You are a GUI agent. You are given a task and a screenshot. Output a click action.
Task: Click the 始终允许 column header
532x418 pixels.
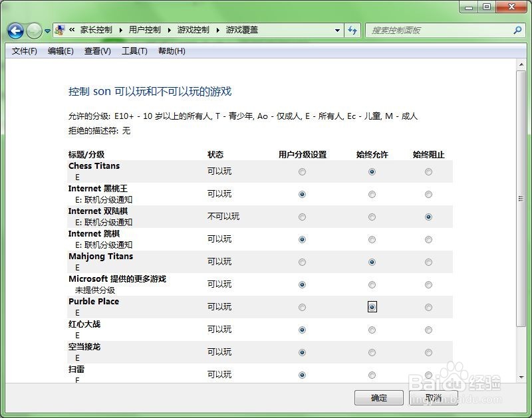coord(372,155)
